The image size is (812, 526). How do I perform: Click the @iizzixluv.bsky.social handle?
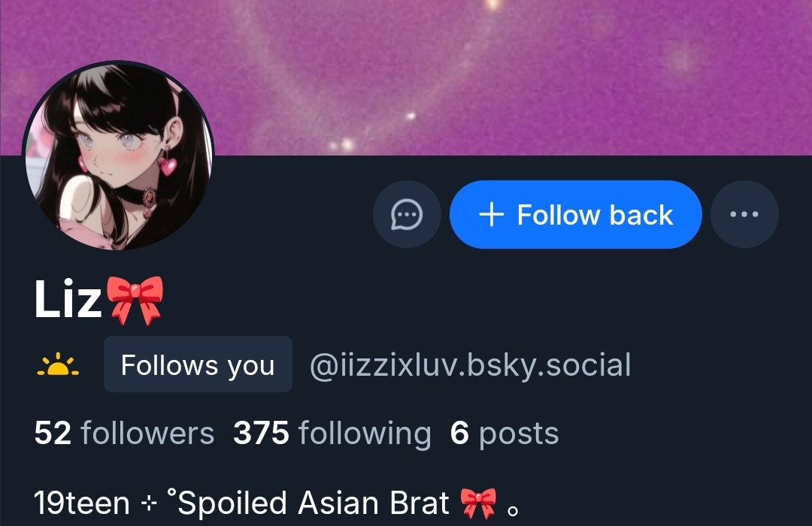point(470,365)
